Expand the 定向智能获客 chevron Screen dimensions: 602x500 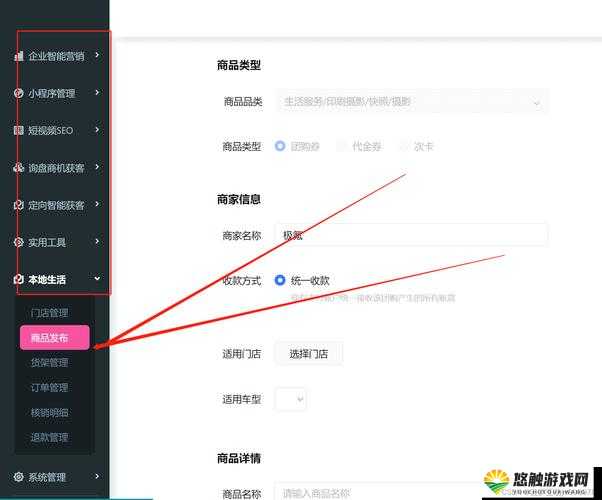[97, 204]
